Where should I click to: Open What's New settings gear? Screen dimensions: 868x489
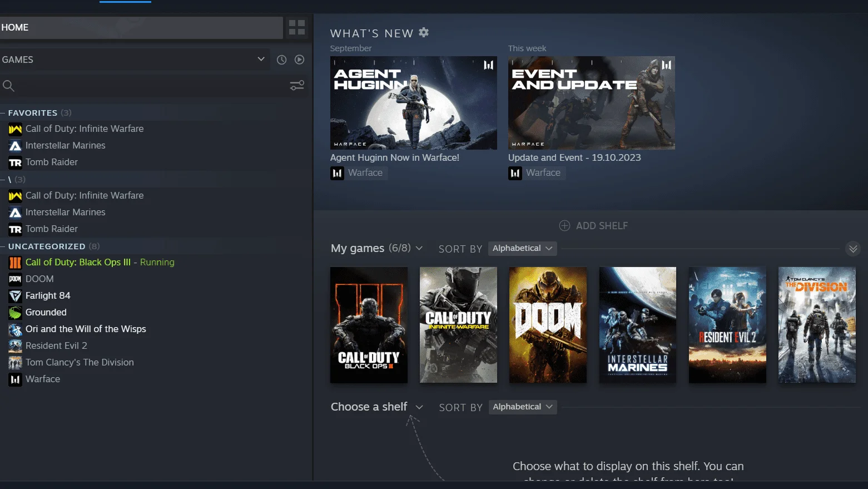tap(424, 32)
